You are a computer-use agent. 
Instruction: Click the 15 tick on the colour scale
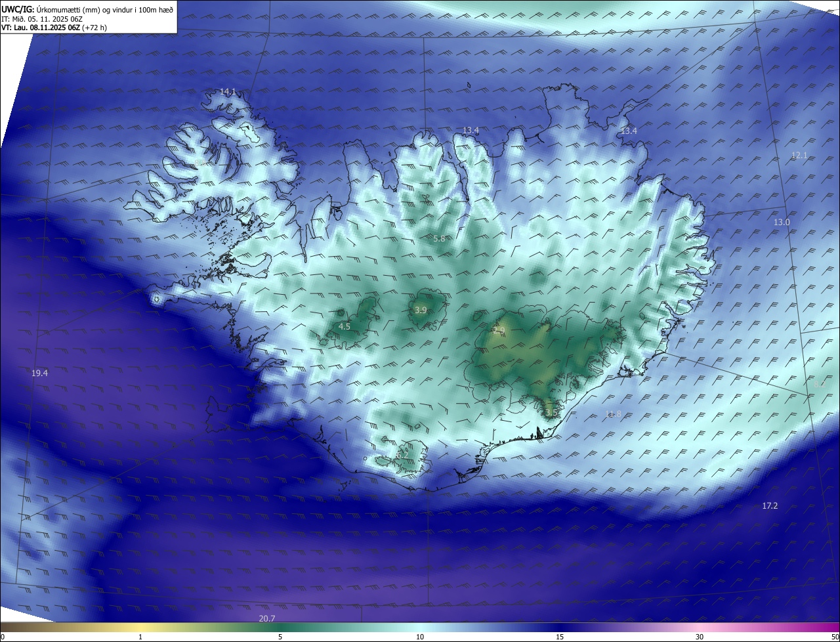tap(560, 637)
